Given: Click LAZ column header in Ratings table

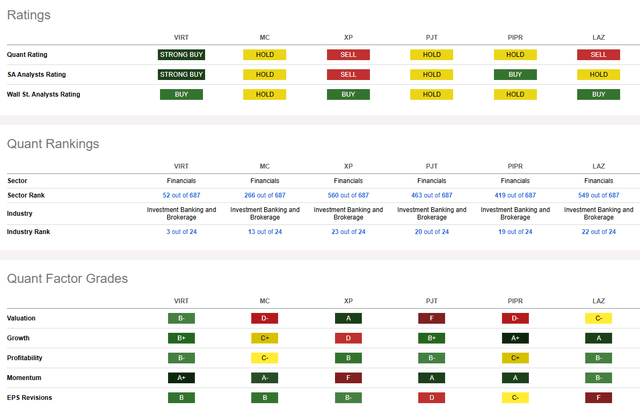Looking at the screenshot, I should 598,38.
